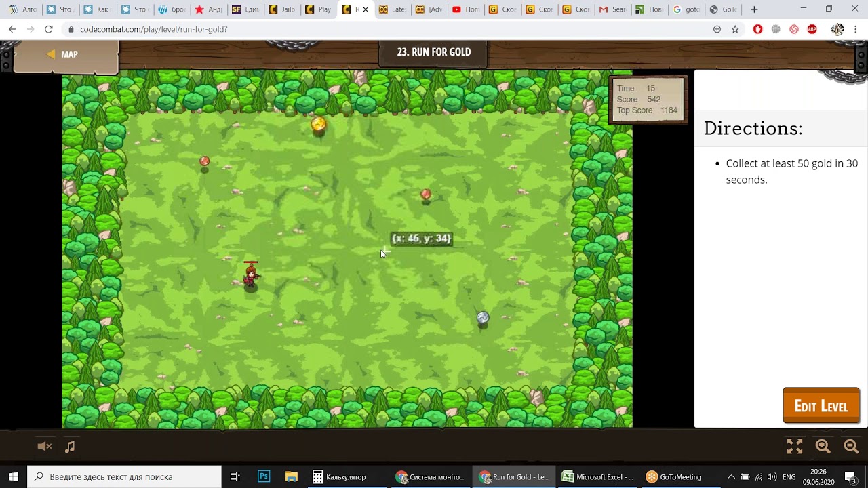
Task: Open the Opera-style red O extension
Action: click(757, 29)
